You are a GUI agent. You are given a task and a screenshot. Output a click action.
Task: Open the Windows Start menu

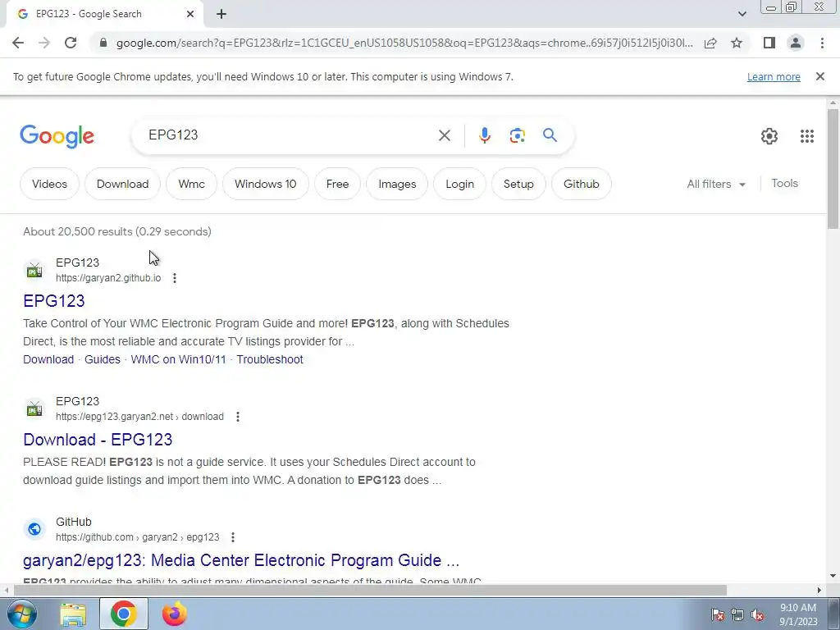tap(21, 614)
